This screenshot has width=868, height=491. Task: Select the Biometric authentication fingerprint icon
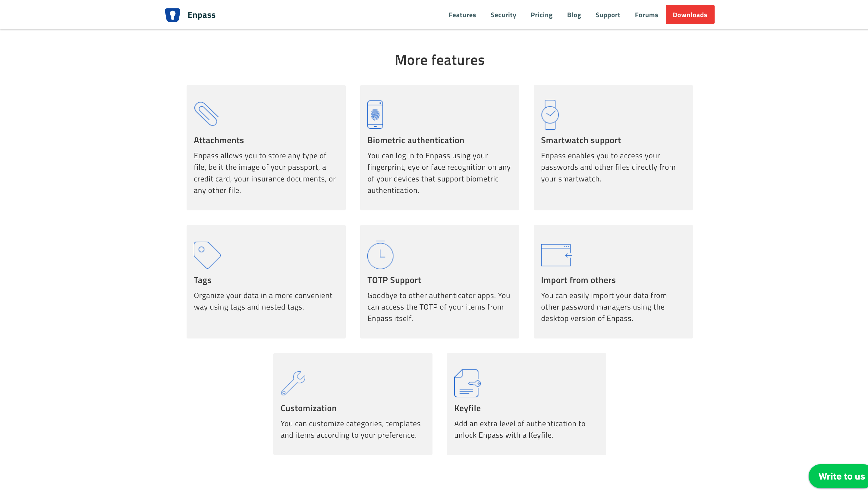pyautogui.click(x=375, y=115)
